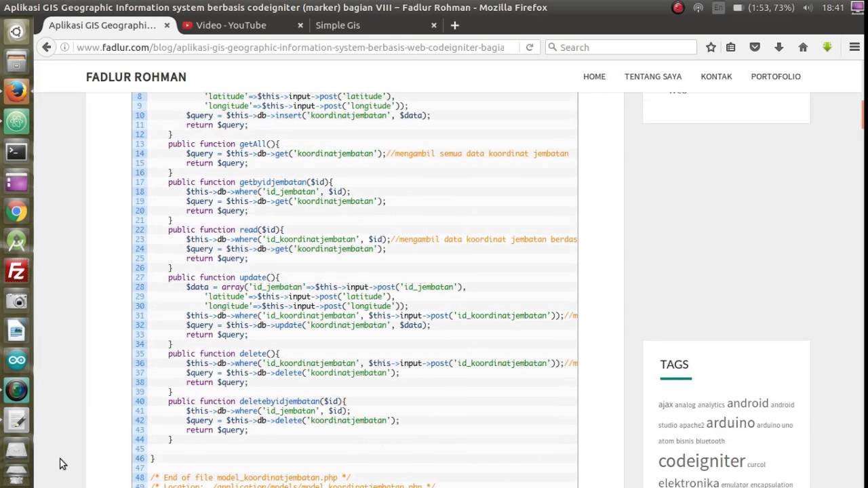Image resolution: width=868 pixels, height=488 pixels.
Task: Open the bluetooth tag link
Action: [710, 441]
